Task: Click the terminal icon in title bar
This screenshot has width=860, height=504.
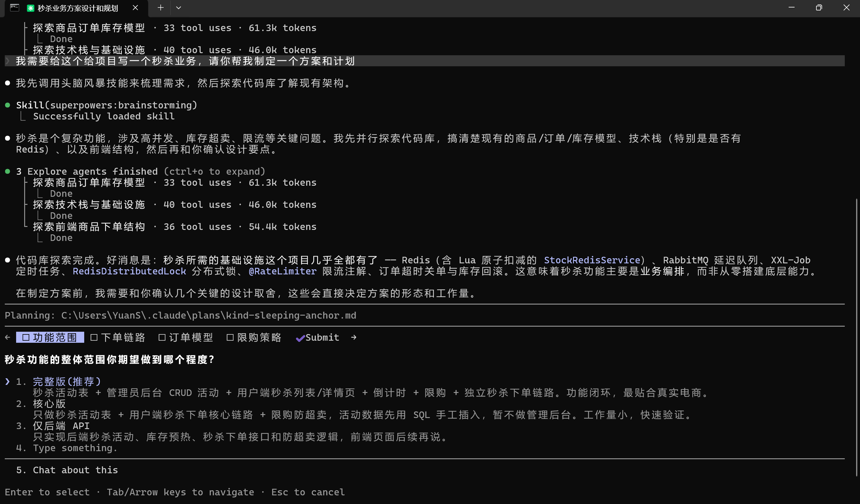Action: (x=15, y=8)
